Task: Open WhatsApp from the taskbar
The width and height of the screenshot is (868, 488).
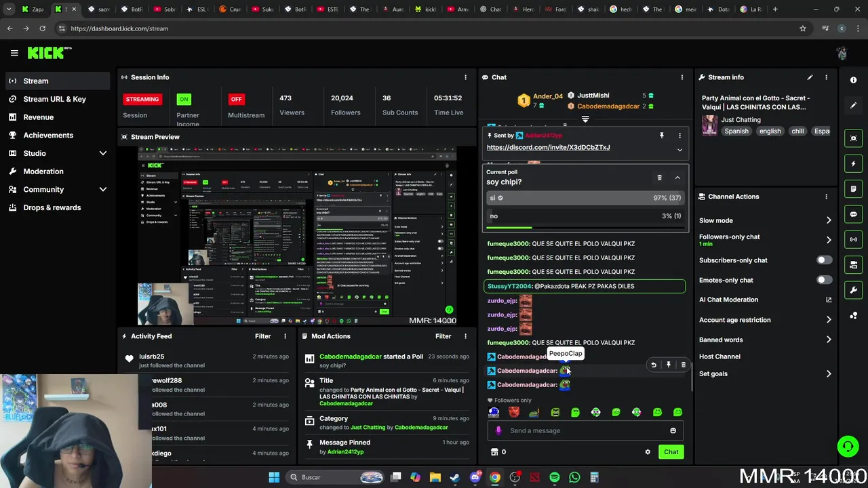Action: [x=574, y=477]
